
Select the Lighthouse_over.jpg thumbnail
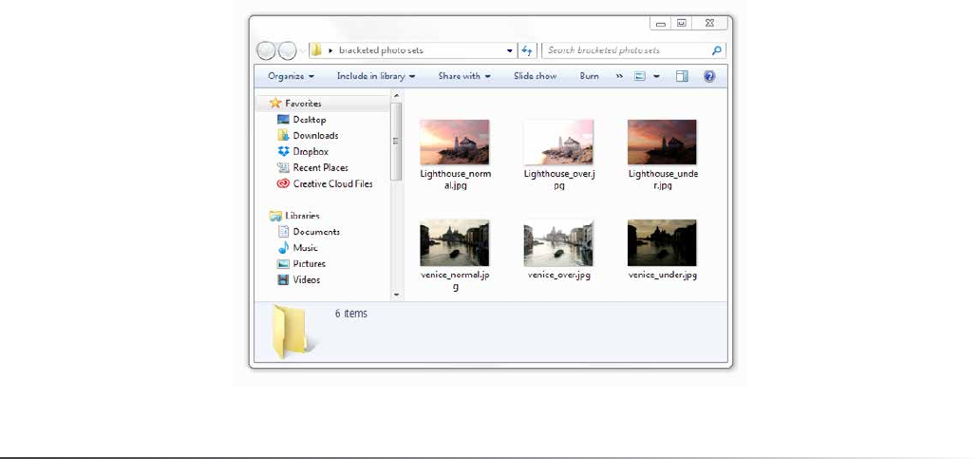pyautogui.click(x=558, y=142)
